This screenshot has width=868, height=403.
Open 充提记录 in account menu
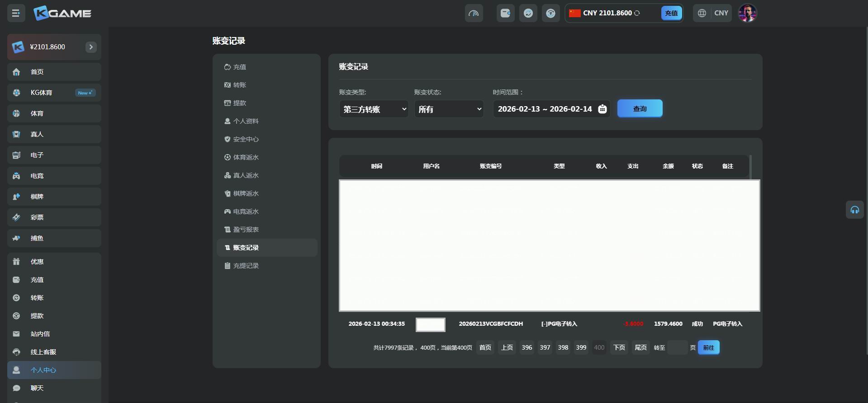tap(246, 266)
